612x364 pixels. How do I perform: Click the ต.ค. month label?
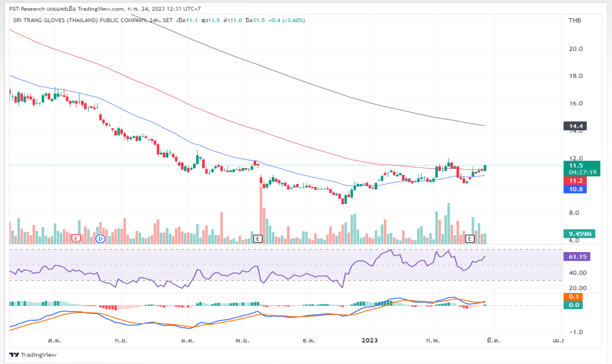tap(188, 340)
